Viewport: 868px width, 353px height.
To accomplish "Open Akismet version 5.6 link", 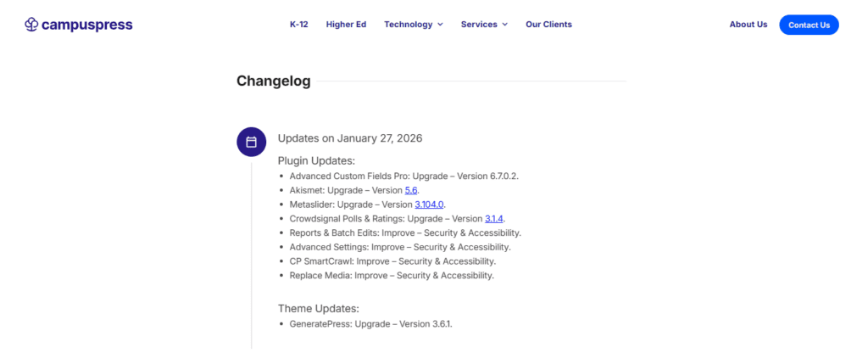I will (411, 190).
